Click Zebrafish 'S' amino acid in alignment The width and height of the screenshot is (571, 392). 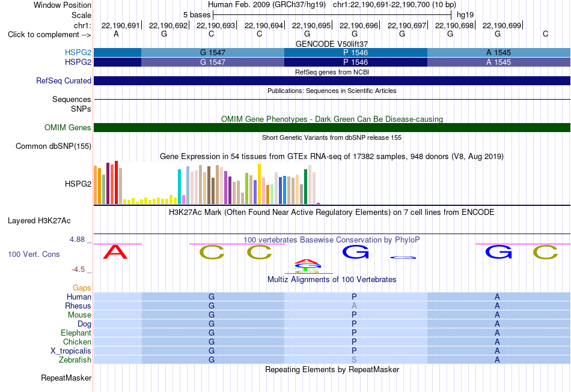[354, 360]
